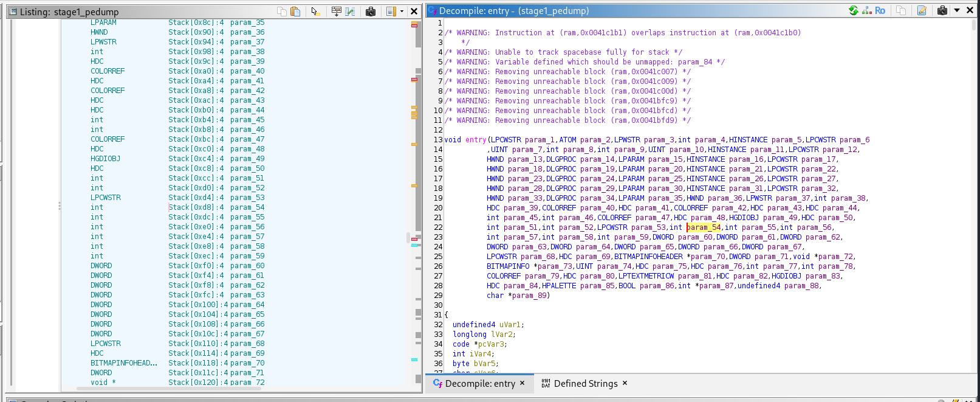The image size is (980, 402).
Task: Re-decompile using the green refresh arrows icon
Action: tap(854, 10)
